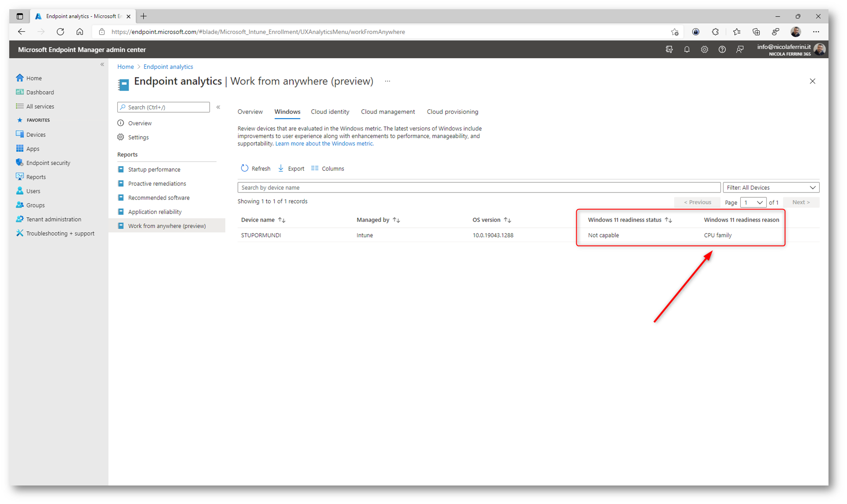Collapse the left navigation pane chevron
Screen dimensions: 847x504
[x=102, y=64]
